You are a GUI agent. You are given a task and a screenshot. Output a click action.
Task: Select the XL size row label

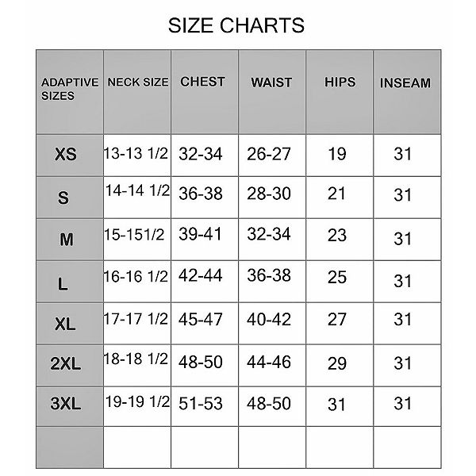[66, 324]
